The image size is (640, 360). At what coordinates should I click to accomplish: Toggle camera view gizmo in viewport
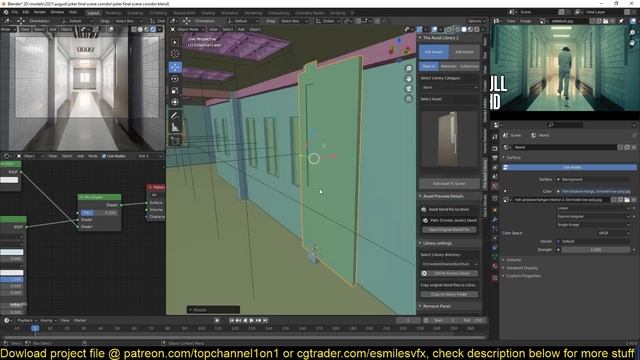[409, 89]
